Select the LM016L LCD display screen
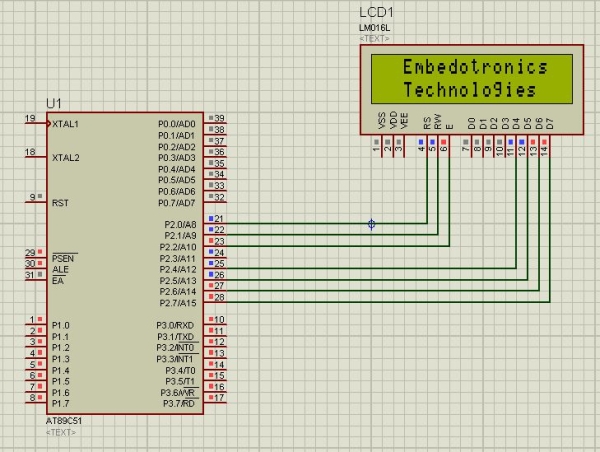Image resolution: width=600 pixels, height=452 pixels. 472,79
